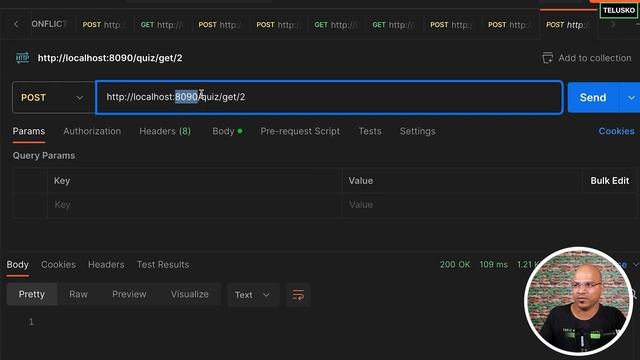Open the Settings tab
The image size is (640, 360).
pyautogui.click(x=417, y=131)
